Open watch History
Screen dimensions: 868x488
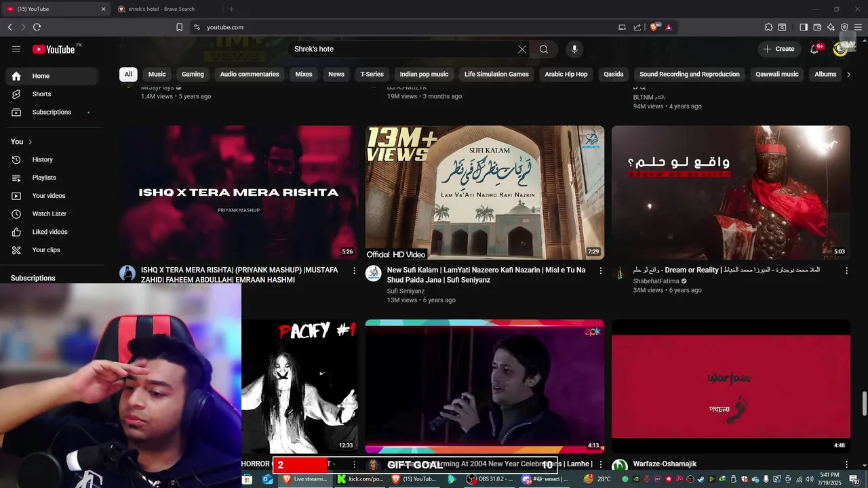(x=52, y=159)
